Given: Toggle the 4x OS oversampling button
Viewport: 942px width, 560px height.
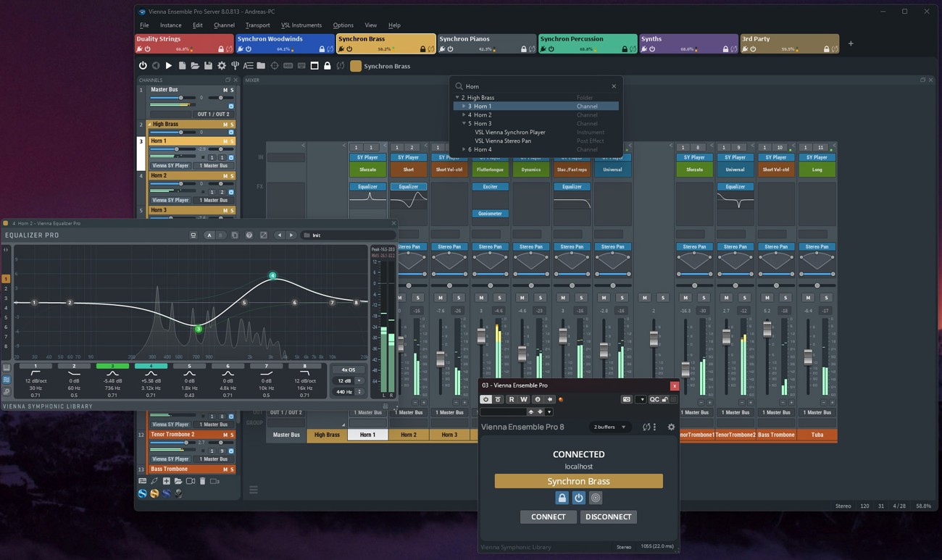Looking at the screenshot, I should pos(349,369).
